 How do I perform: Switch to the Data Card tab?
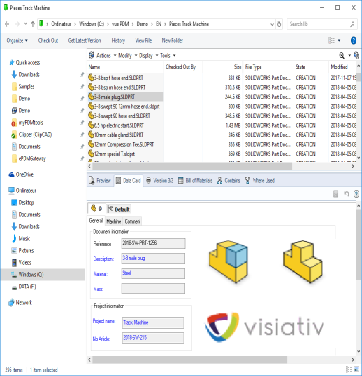(128, 180)
